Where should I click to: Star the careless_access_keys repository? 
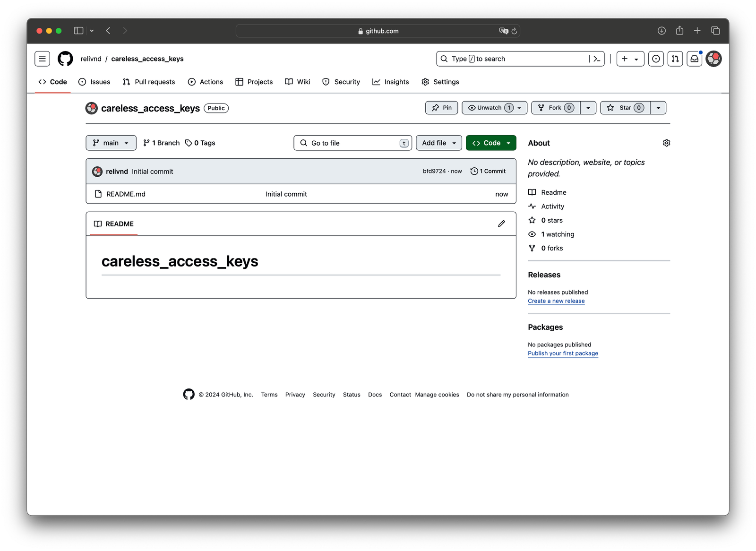click(625, 108)
